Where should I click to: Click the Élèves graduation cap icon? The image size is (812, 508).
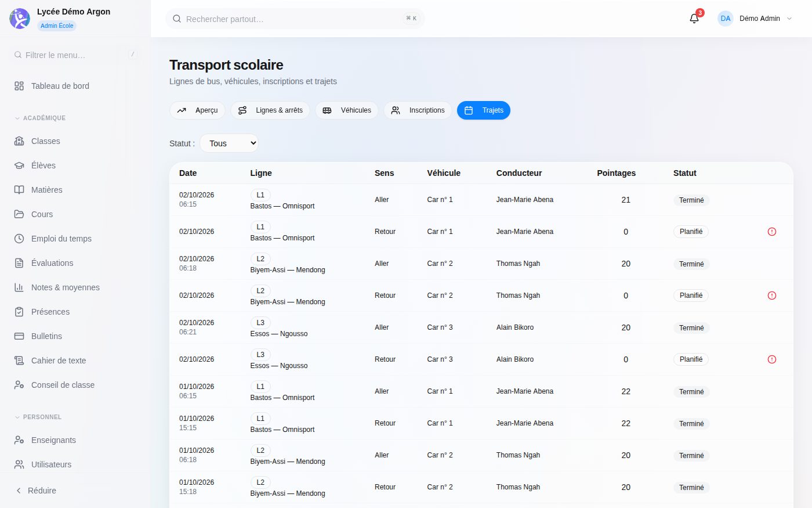[x=19, y=165]
